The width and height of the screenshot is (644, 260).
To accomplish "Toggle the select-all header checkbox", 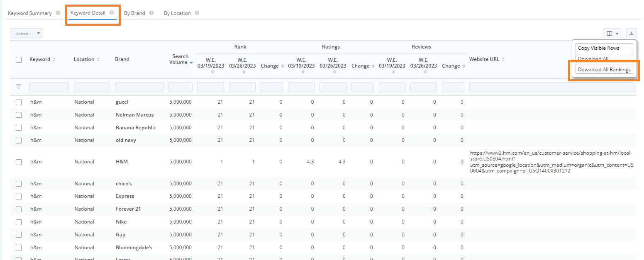I will point(19,60).
